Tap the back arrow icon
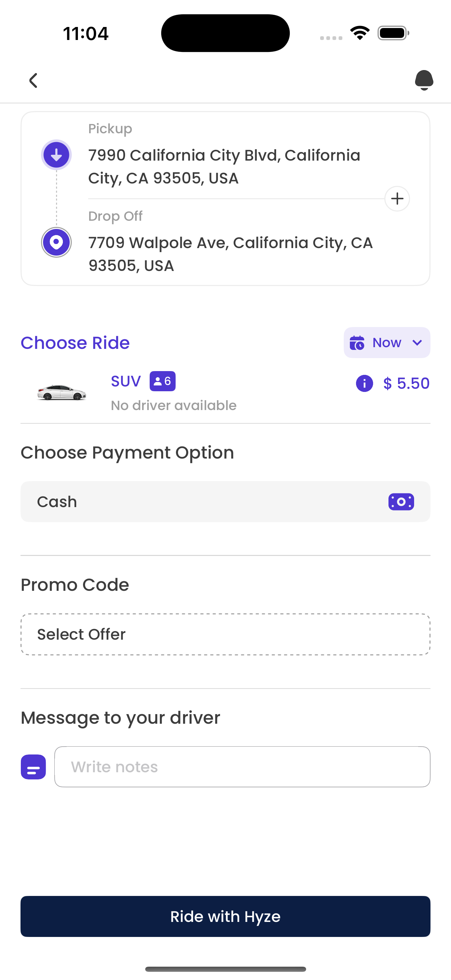The height and width of the screenshot is (980, 451). 33,80
